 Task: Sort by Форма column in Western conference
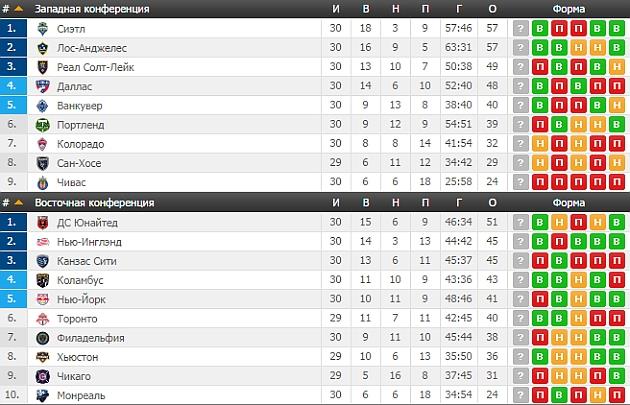[568, 9]
